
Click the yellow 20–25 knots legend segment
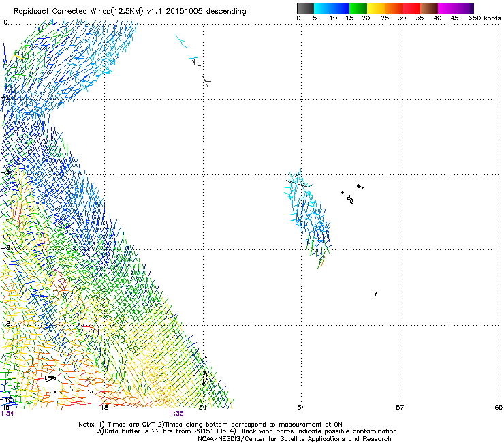tap(376, 8)
